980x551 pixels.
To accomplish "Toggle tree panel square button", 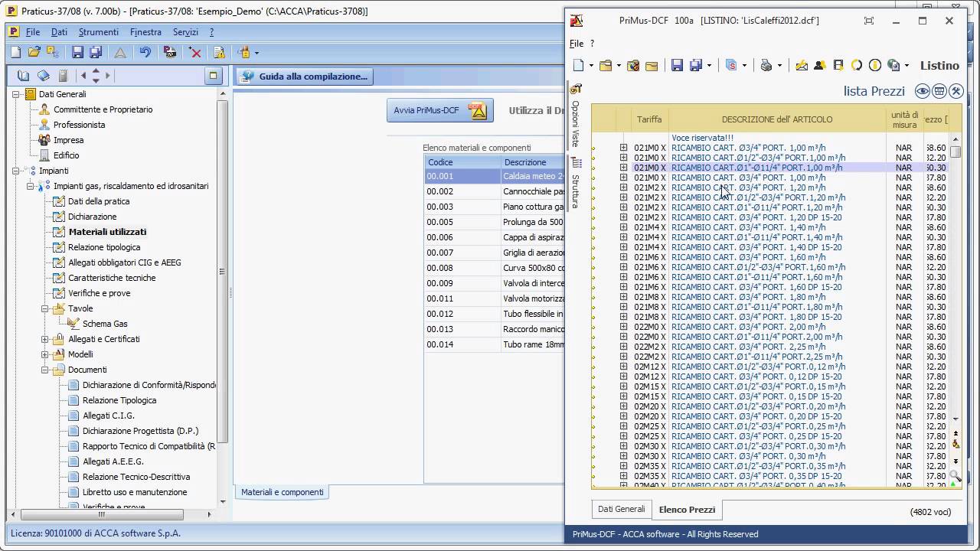I will (214, 75).
